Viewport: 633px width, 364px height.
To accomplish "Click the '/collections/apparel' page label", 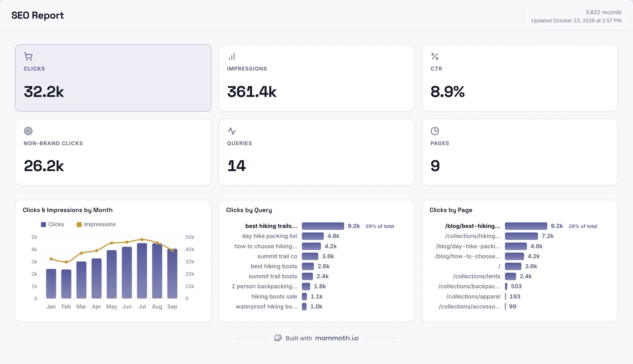I will coord(474,296).
